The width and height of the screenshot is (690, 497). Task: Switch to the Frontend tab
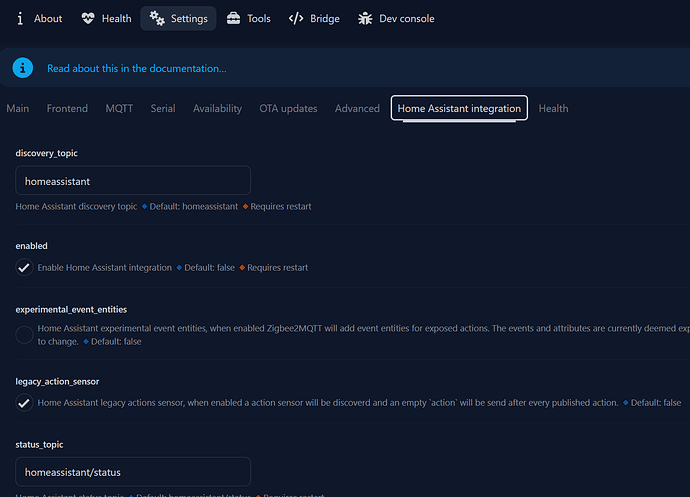[x=67, y=108]
